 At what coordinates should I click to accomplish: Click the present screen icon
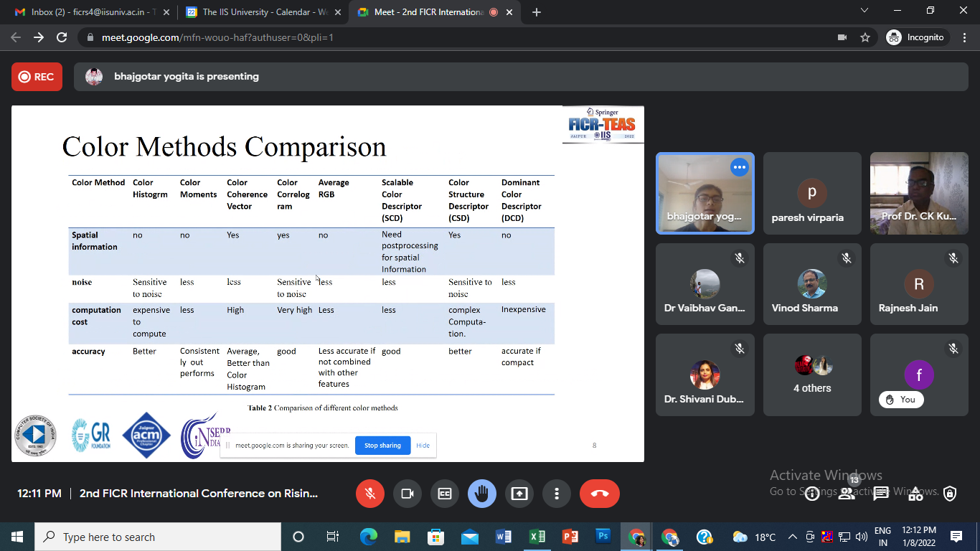click(x=519, y=494)
